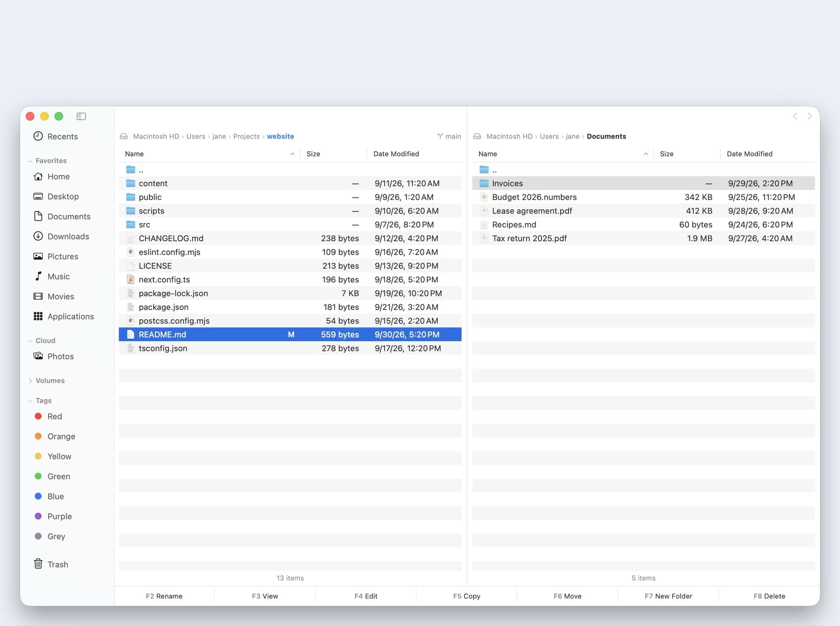This screenshot has height=626, width=840.
Task: Click the F2 Rename button
Action: pos(164,596)
